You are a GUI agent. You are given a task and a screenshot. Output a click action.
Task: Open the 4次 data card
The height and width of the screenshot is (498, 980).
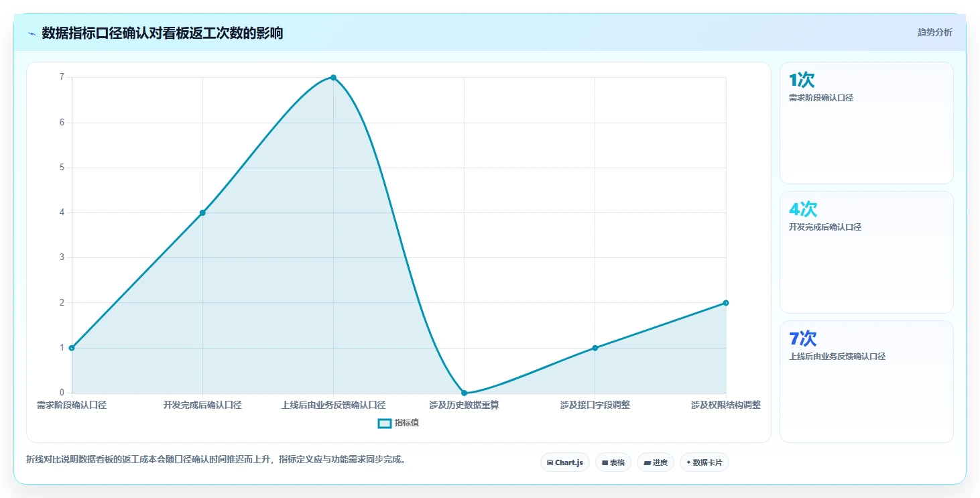click(866, 252)
